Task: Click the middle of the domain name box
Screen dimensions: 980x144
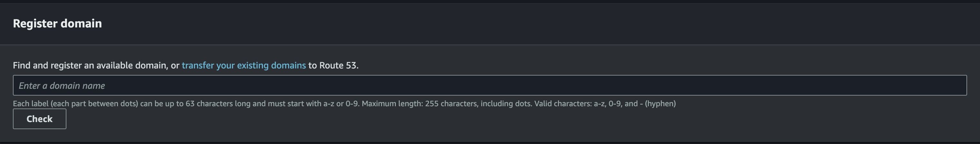Action: 490,85
